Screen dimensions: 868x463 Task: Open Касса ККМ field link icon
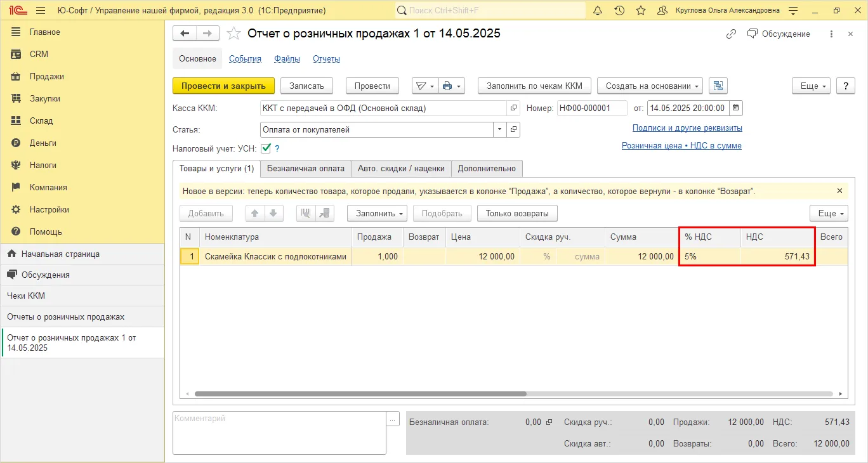513,108
